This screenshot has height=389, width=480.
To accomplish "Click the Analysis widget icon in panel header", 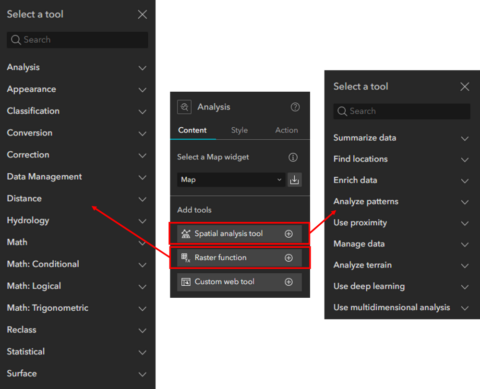I will (184, 107).
